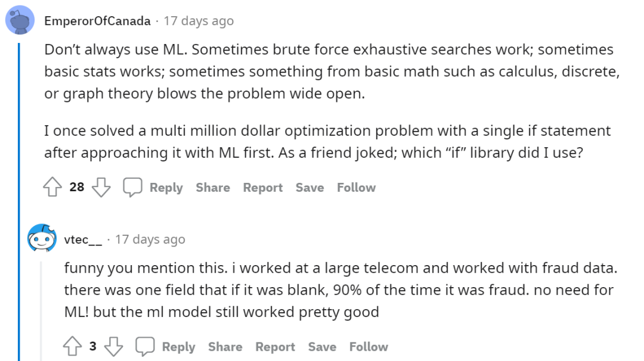Follow EmperorOfCanada's comment
The height and width of the screenshot is (361, 644).
coord(356,188)
